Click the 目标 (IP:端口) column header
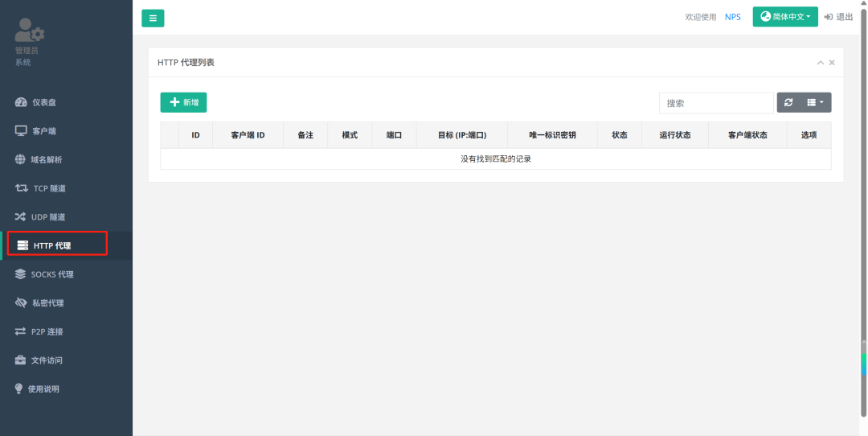 click(x=462, y=135)
